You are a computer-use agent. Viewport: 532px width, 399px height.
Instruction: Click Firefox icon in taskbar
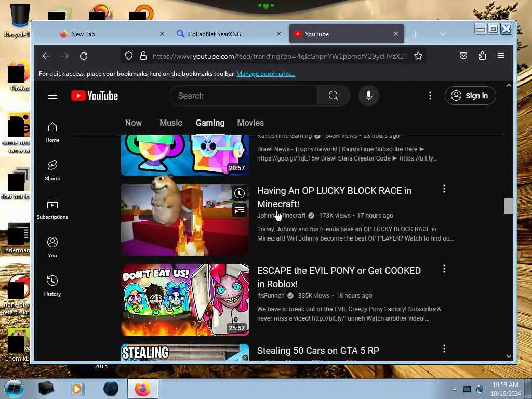pyautogui.click(x=143, y=389)
